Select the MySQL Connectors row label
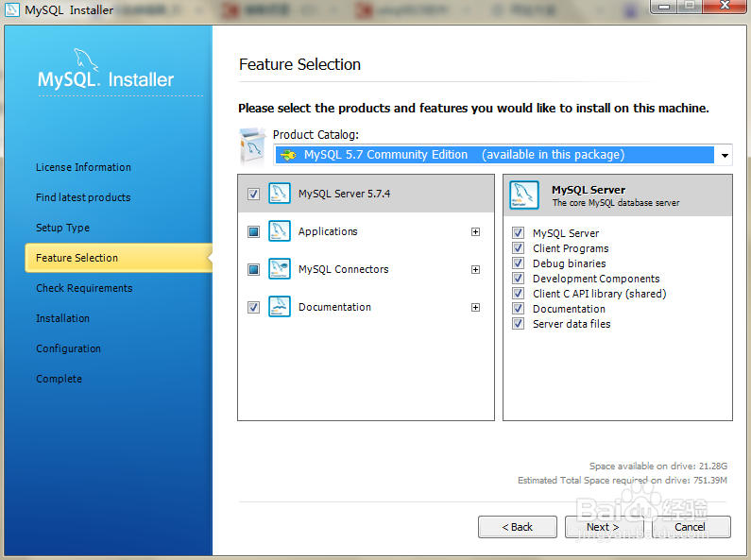 (x=344, y=269)
